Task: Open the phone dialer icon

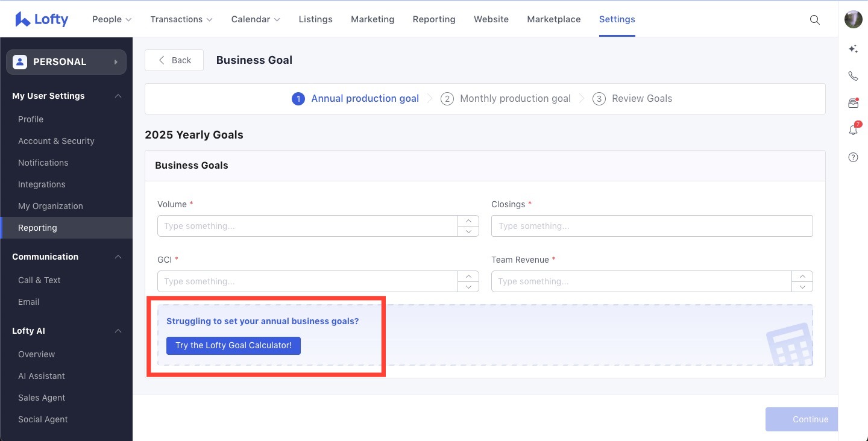Action: pos(853,76)
